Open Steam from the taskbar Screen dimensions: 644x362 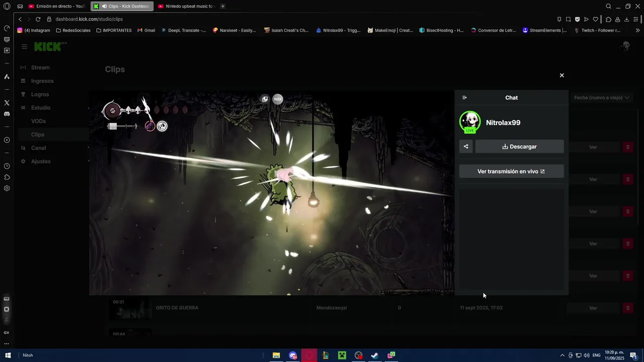point(375,355)
